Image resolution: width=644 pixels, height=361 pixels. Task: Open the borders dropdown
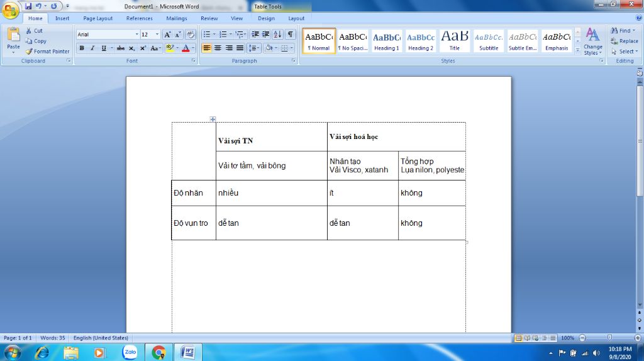(x=292, y=48)
